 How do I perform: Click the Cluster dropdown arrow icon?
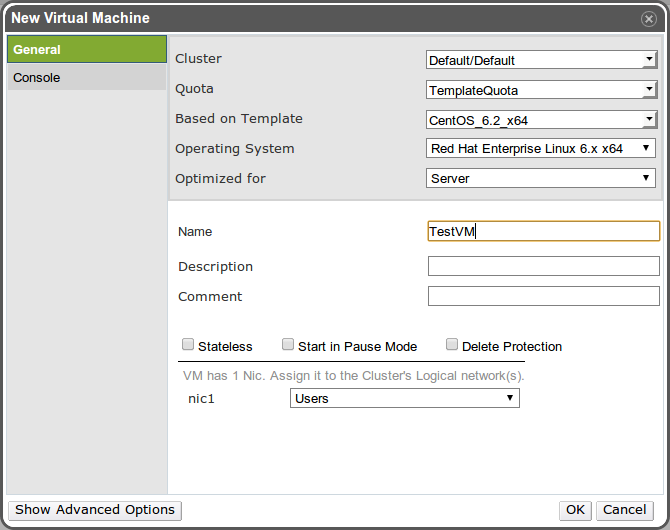click(648, 60)
